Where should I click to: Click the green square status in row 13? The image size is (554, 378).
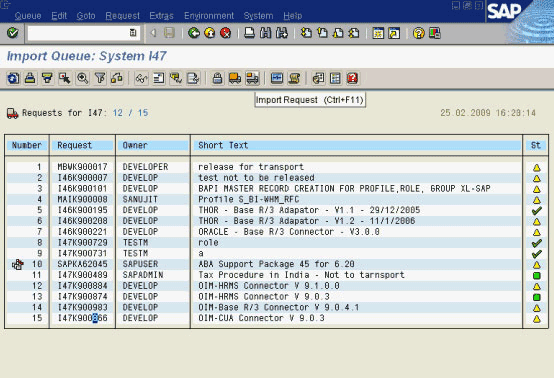pyautogui.click(x=536, y=297)
